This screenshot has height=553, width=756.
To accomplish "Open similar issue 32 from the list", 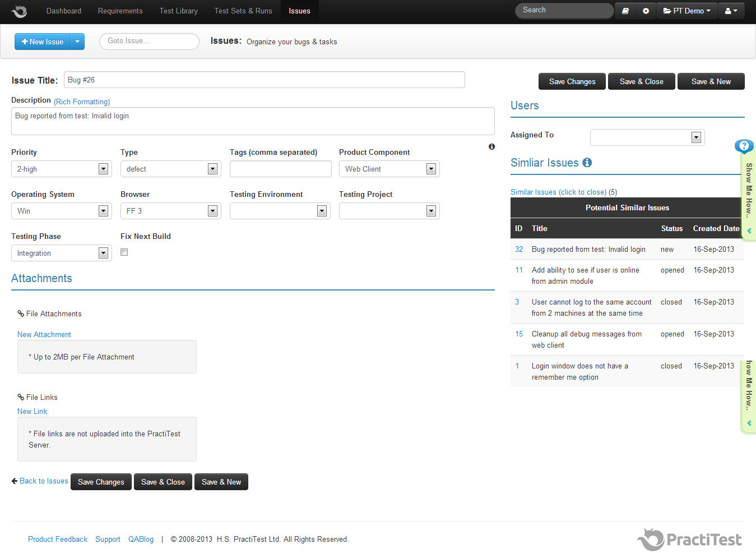I will [x=519, y=249].
